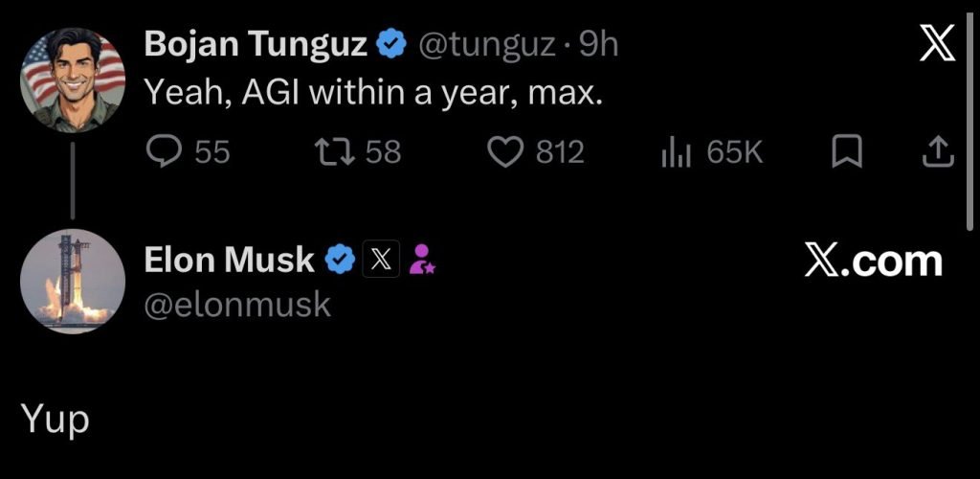Open Elon Musk's rocket profile picture

[73, 282]
